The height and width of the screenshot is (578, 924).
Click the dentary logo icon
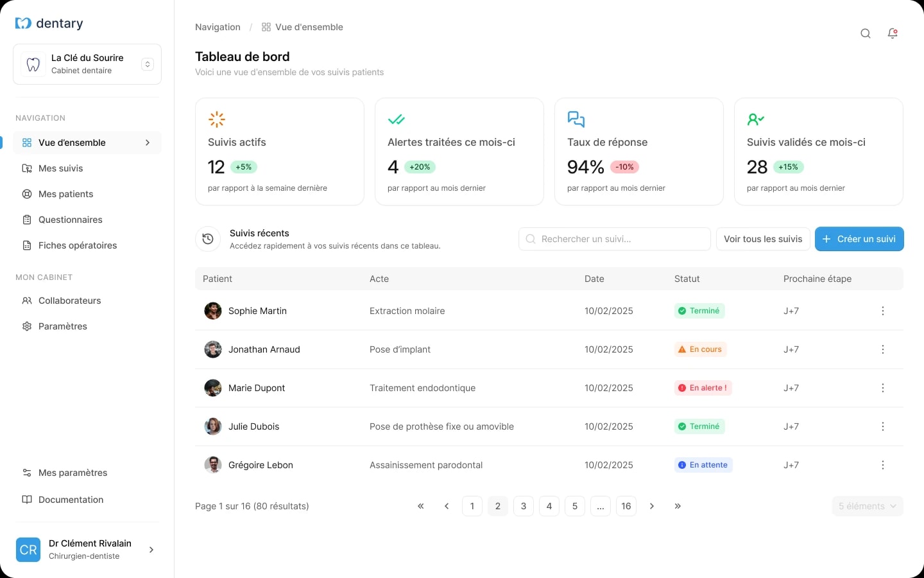click(23, 24)
